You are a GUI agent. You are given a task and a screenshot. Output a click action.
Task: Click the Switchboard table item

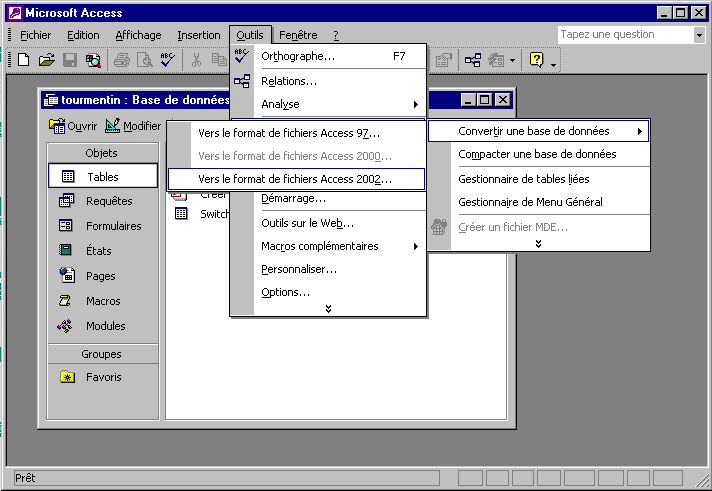202,213
